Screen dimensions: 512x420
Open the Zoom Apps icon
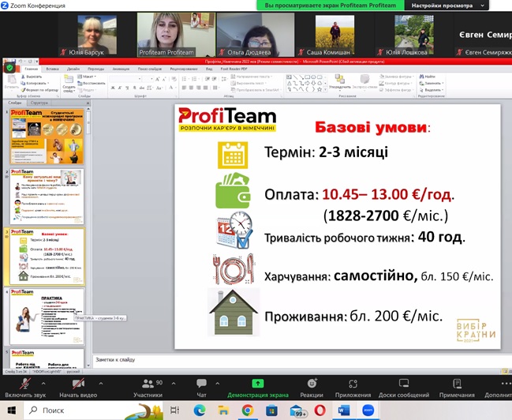(353, 384)
